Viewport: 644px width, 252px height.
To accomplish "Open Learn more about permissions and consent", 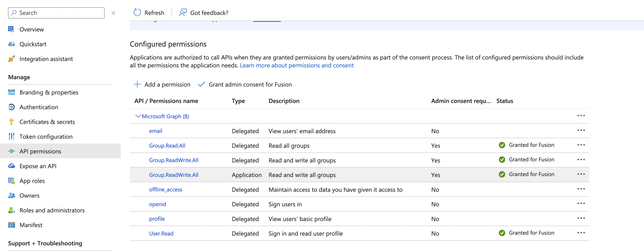I will pyautogui.click(x=296, y=65).
